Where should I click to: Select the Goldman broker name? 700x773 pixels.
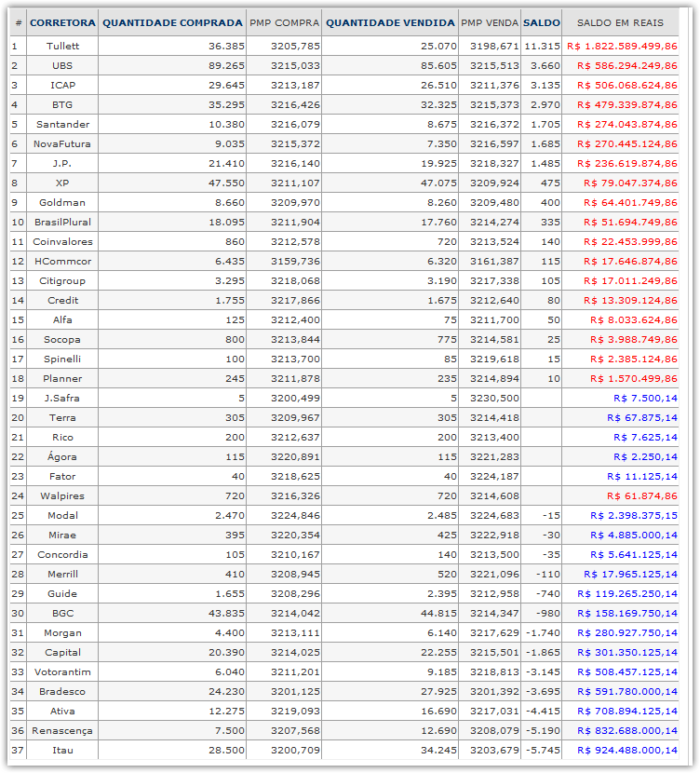pyautogui.click(x=62, y=203)
